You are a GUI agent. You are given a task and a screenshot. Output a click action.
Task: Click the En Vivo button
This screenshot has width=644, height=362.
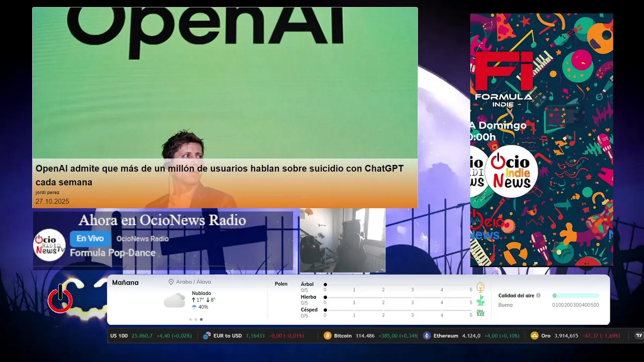tap(90, 239)
